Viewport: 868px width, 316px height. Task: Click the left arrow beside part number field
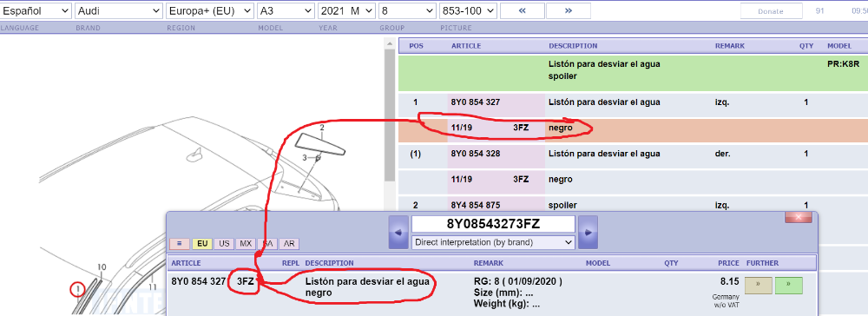click(398, 233)
